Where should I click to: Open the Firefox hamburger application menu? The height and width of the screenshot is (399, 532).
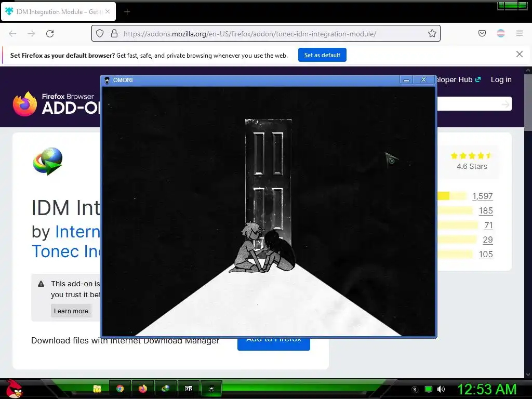click(519, 33)
